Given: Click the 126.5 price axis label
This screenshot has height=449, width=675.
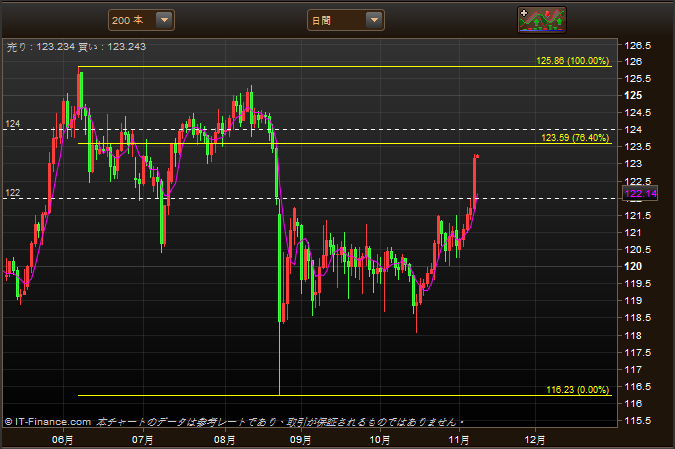Looking at the screenshot, I should [x=638, y=46].
